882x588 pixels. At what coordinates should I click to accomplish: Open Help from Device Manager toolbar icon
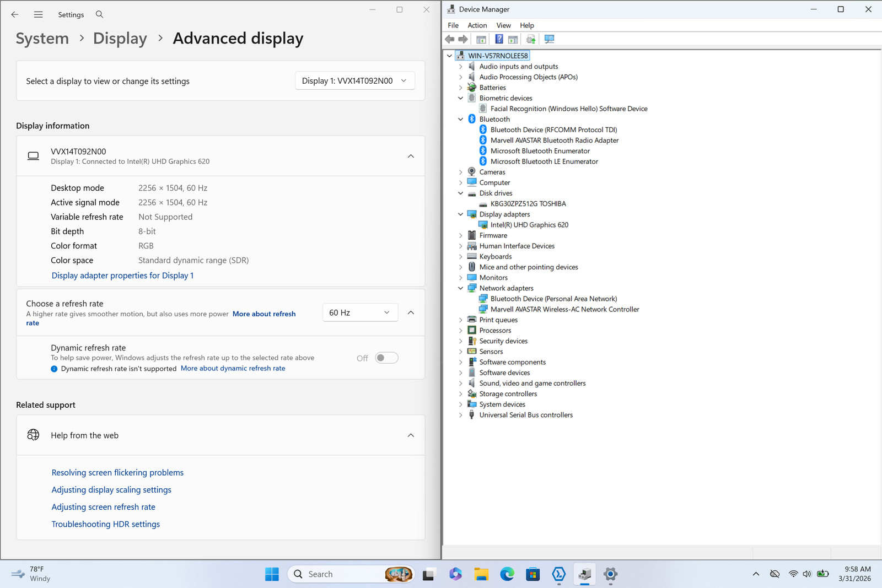click(x=499, y=39)
